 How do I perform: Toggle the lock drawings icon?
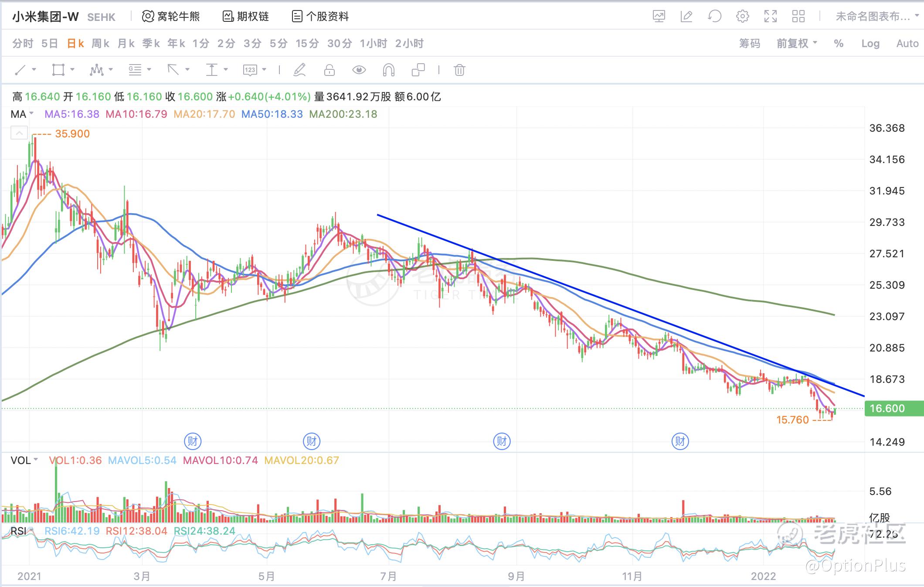point(329,70)
